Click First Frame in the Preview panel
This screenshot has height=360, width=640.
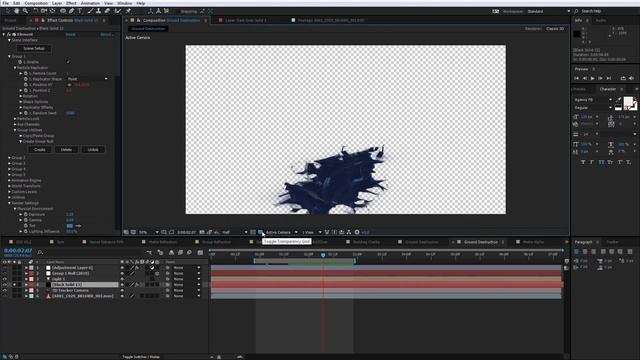(577, 78)
